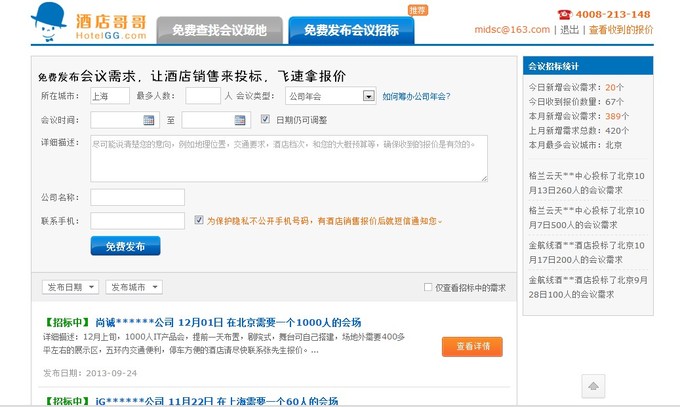The height and width of the screenshot is (407, 680).
Task: Open 查看收到的报价 link
Action: [620, 30]
